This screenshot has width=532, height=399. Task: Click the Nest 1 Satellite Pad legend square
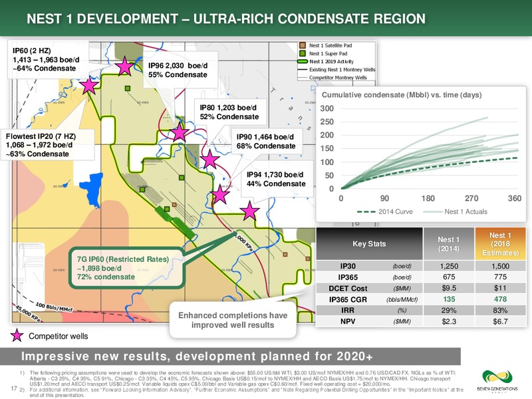click(x=303, y=45)
